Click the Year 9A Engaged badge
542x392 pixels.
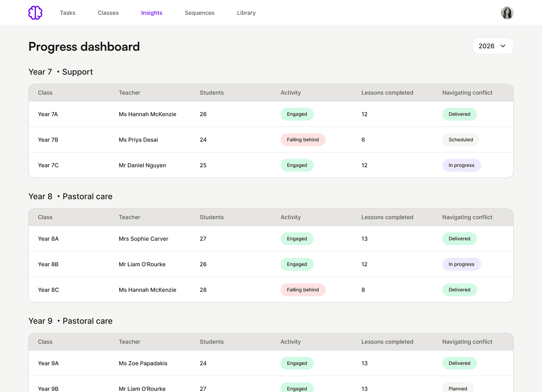click(297, 363)
